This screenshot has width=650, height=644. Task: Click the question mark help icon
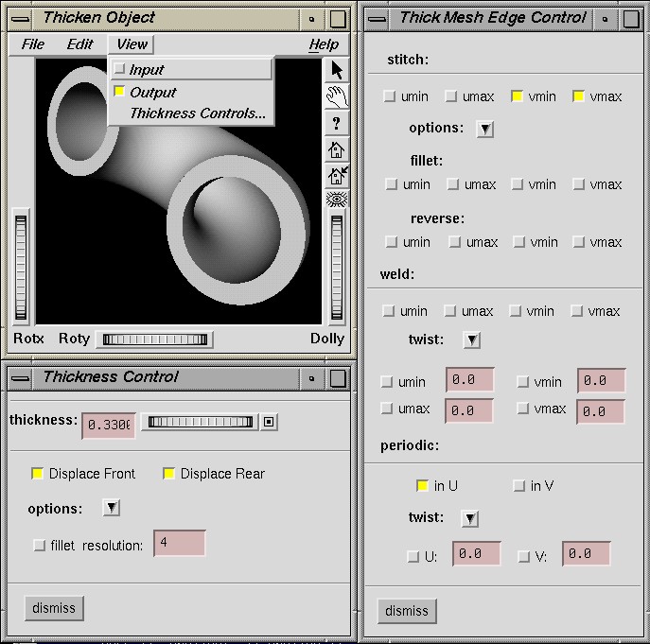[x=337, y=123]
